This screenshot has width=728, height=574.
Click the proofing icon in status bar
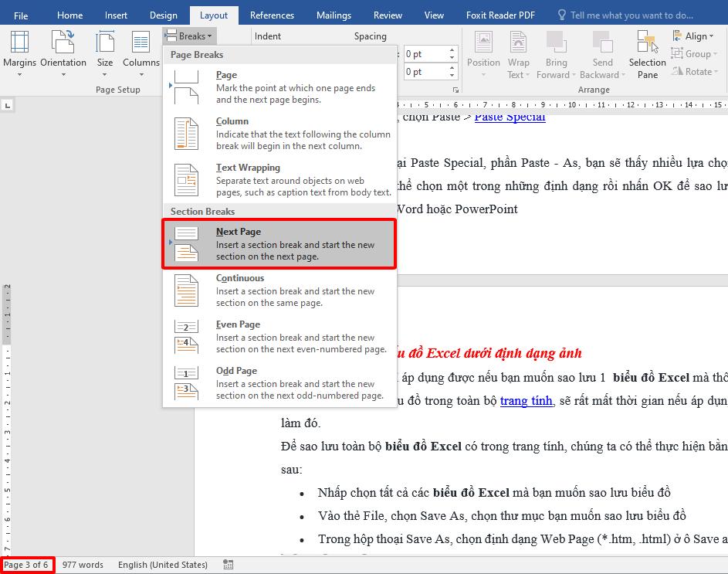(x=228, y=565)
